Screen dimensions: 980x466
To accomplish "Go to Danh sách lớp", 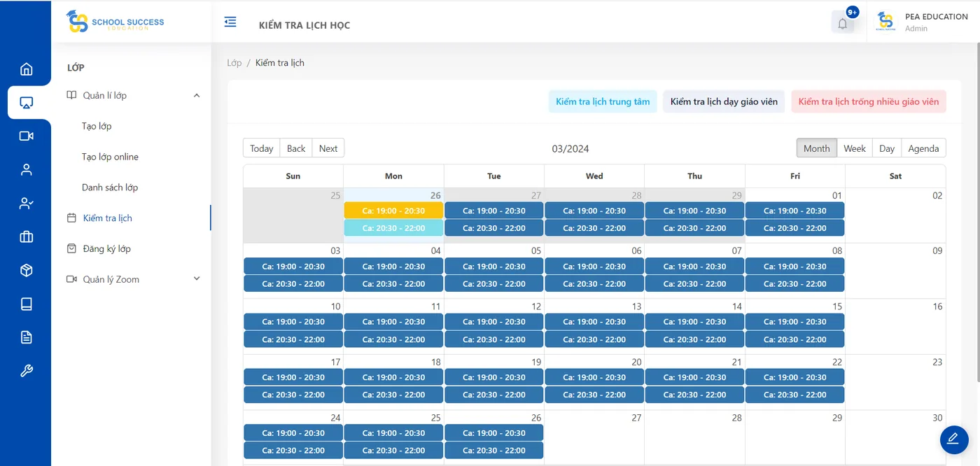I will [110, 188].
